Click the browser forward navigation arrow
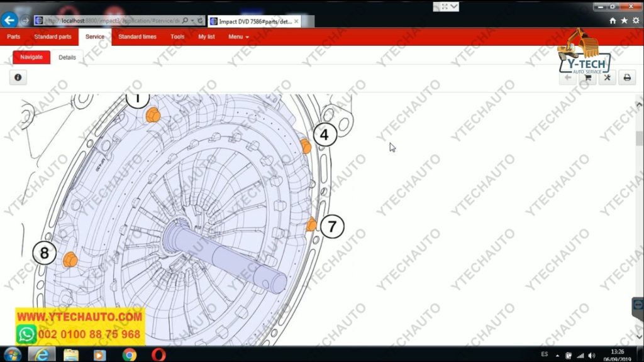Image resolution: width=644 pixels, height=362 pixels. (25, 20)
